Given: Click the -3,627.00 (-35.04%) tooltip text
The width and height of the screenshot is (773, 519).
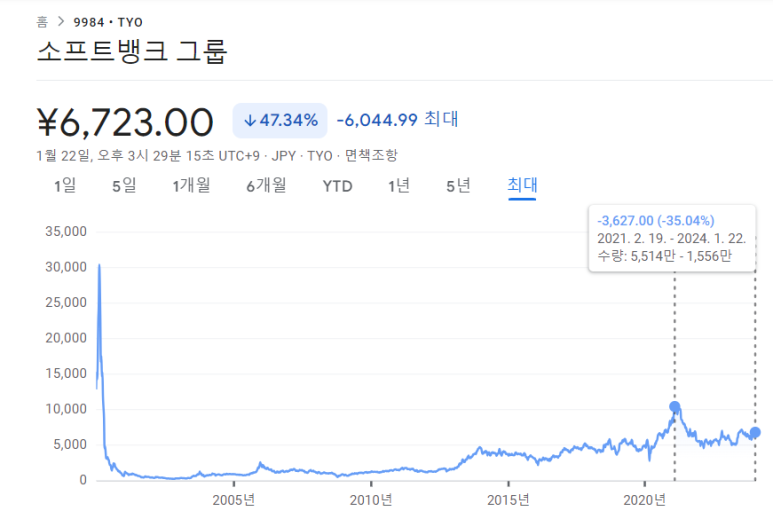Looking at the screenshot, I should 656,220.
